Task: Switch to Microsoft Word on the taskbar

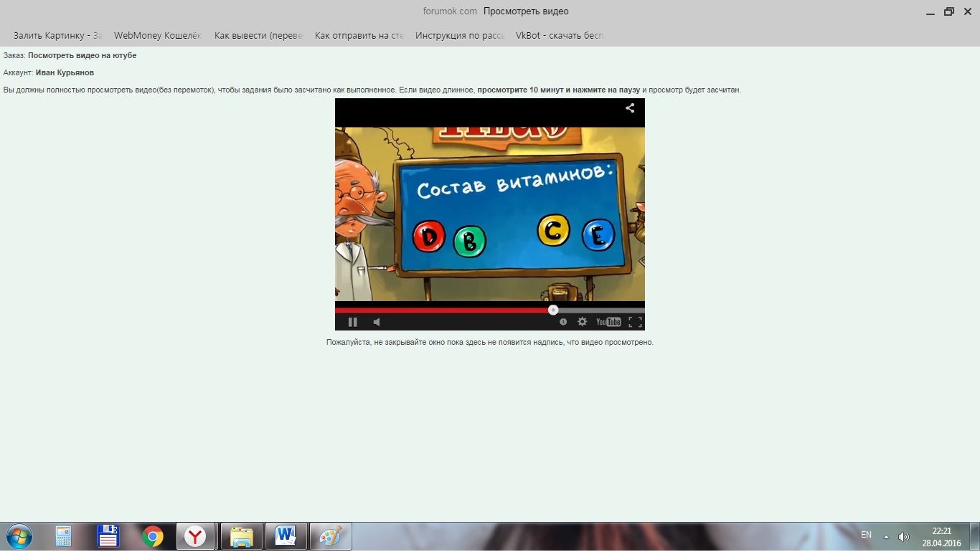Action: point(286,536)
